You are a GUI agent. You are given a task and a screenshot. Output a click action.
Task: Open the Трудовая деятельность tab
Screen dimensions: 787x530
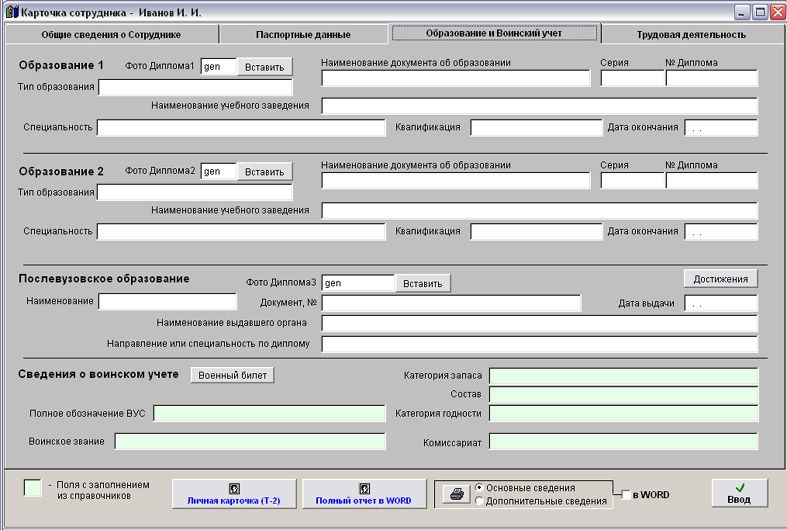click(x=691, y=34)
